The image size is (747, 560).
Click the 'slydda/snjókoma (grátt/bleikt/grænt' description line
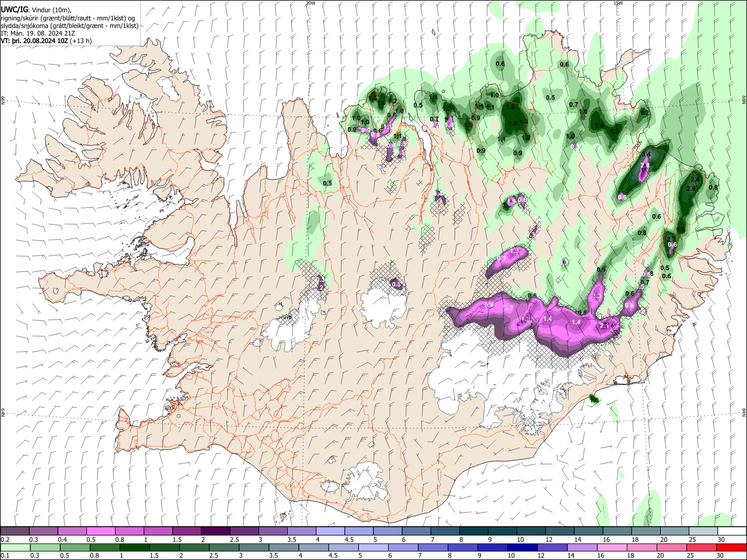(69, 26)
